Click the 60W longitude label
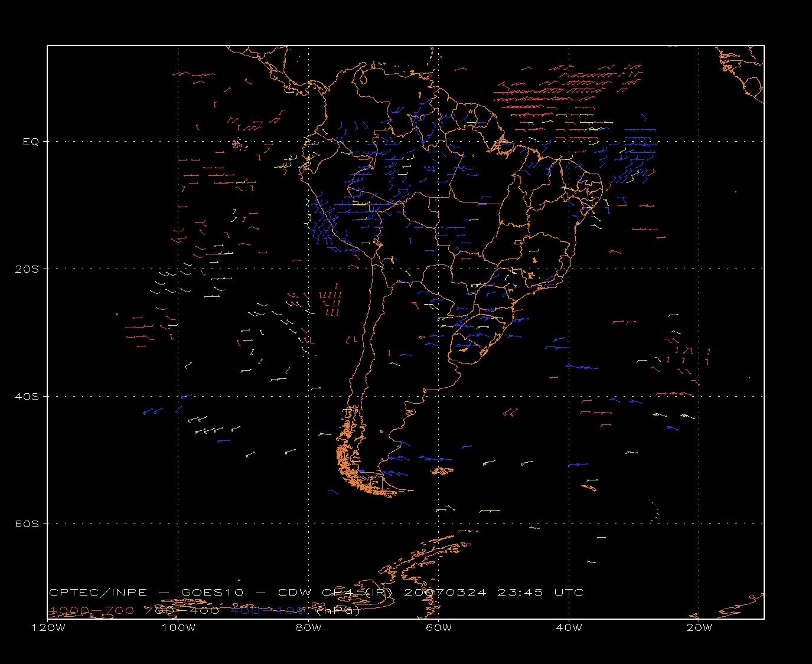The image size is (812, 664). pos(439,627)
